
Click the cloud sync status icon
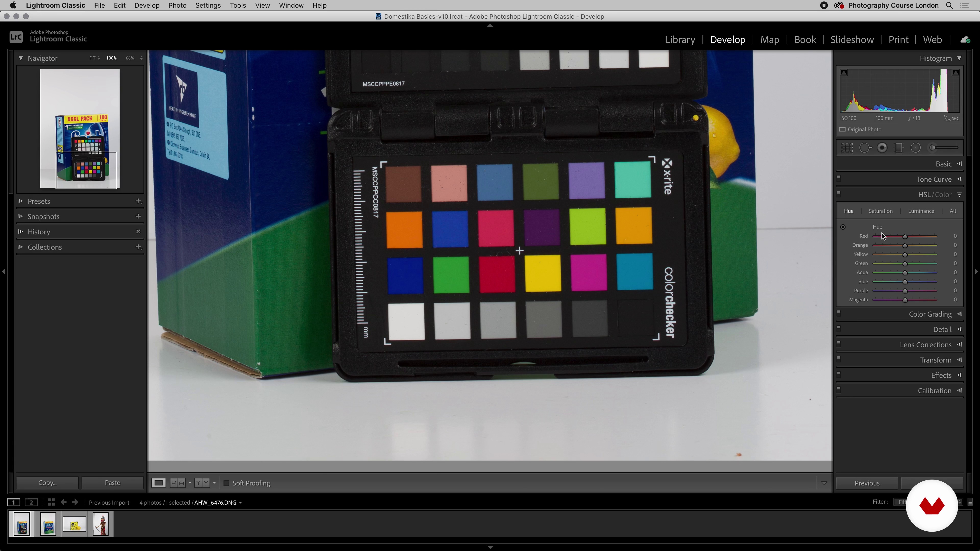click(965, 40)
